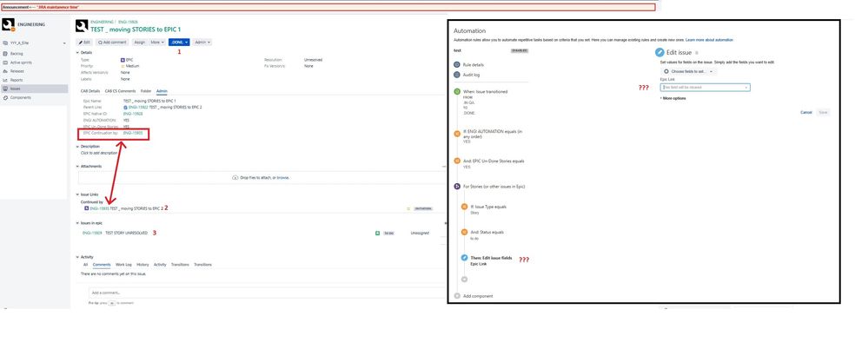Select Issues in sidebar

(34, 89)
